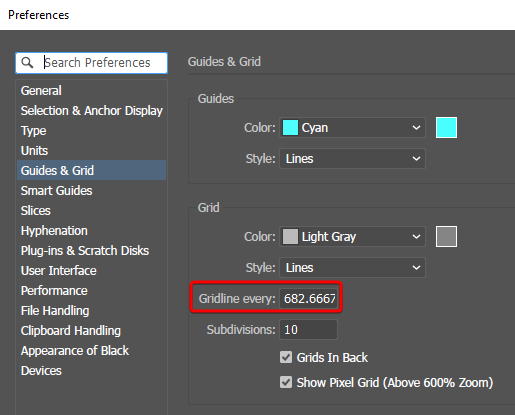Click the cyan guides color swatch

point(446,128)
